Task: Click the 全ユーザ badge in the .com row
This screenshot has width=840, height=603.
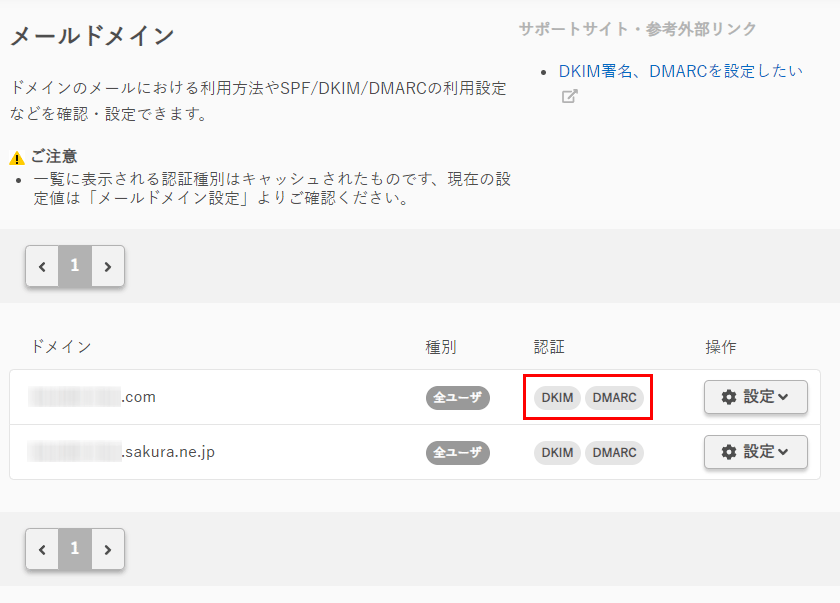Action: [x=458, y=397]
